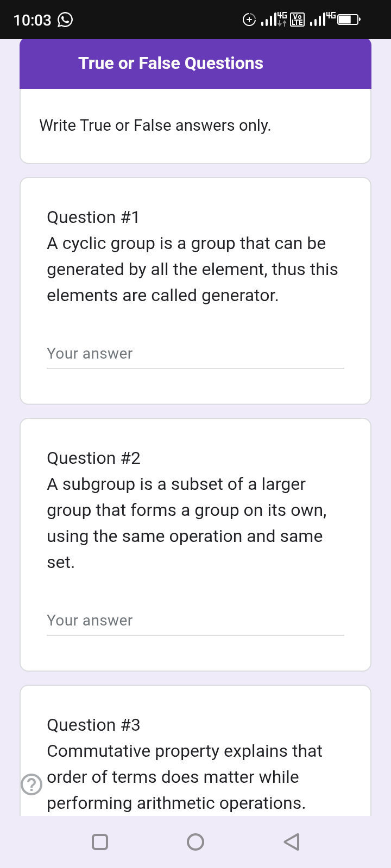This screenshot has height=868, width=391.
Task: Open the help question mark icon
Action: click(31, 784)
